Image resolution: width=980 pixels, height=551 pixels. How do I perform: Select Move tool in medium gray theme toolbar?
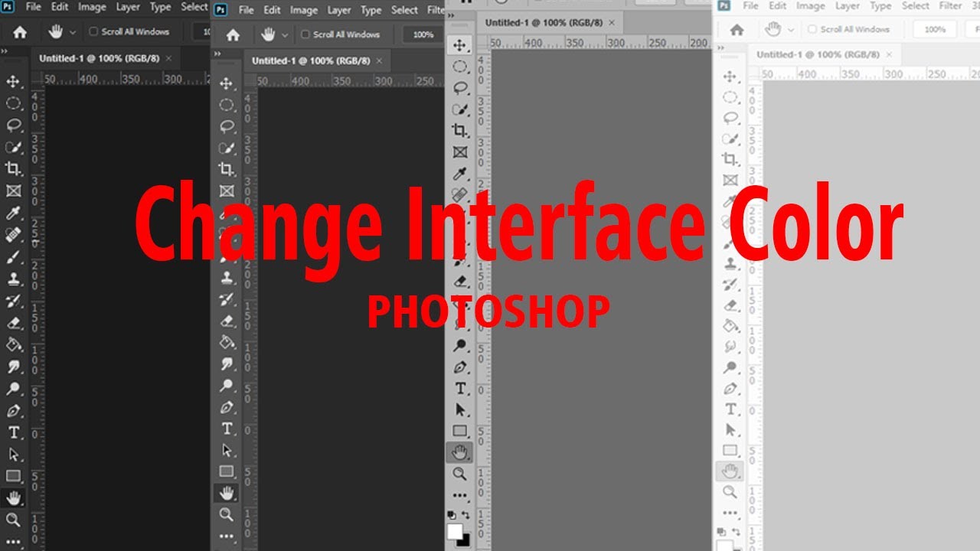point(459,45)
